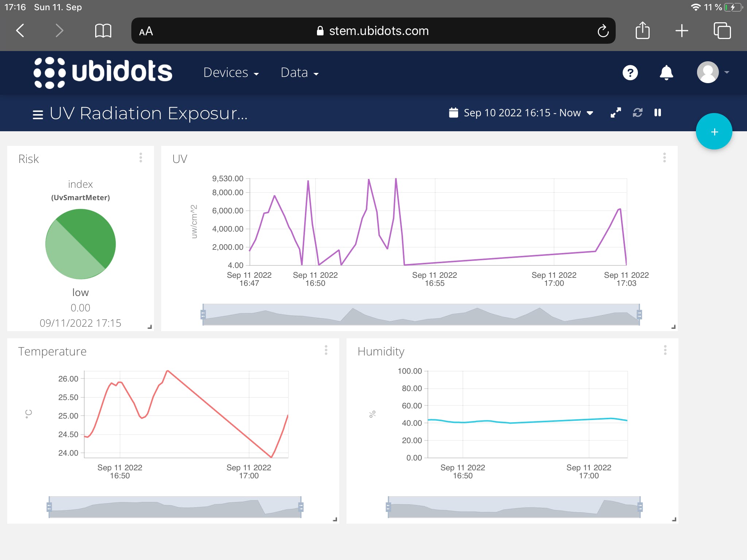Click the Temperature widget resize corner handle
The image size is (747, 560).
point(335,519)
